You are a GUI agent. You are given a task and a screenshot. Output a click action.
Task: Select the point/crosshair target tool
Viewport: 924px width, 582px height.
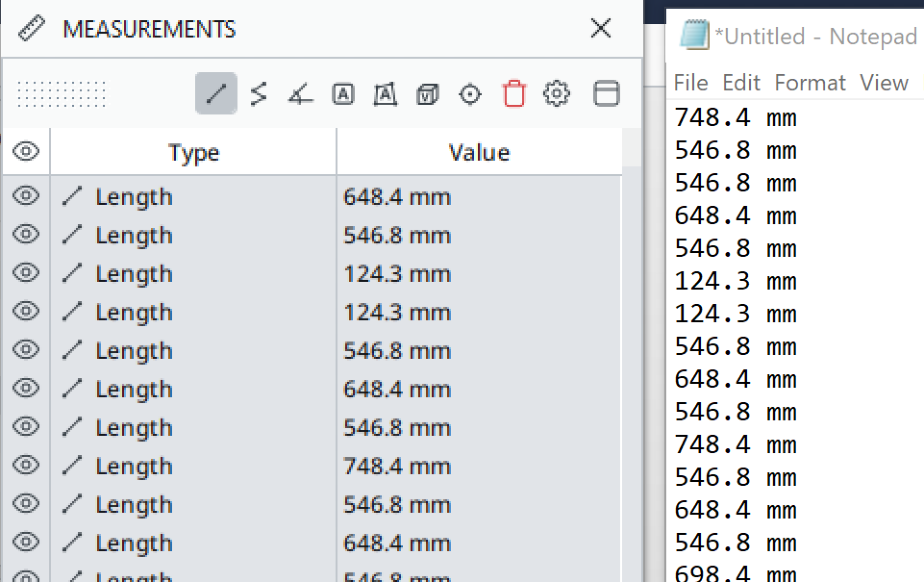[470, 94]
